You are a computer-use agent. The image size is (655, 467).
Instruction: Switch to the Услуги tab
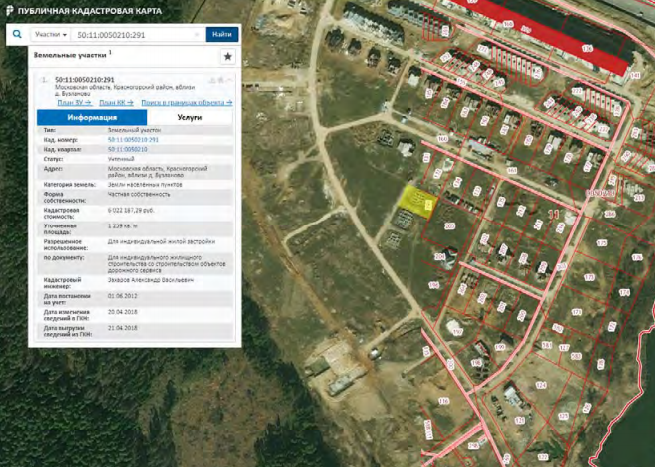[189, 117]
